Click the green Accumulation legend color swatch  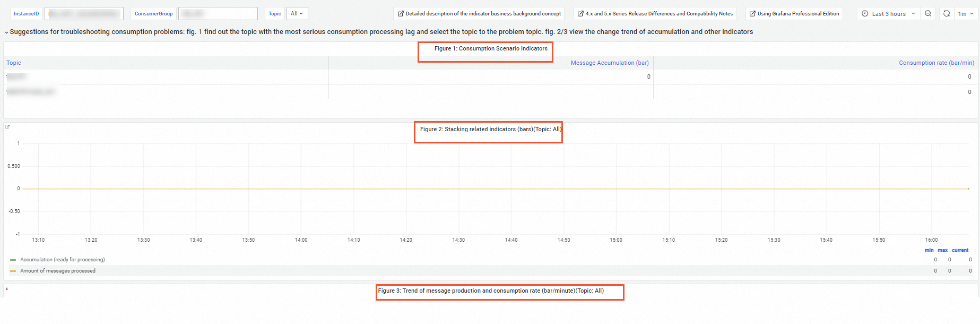(13, 260)
